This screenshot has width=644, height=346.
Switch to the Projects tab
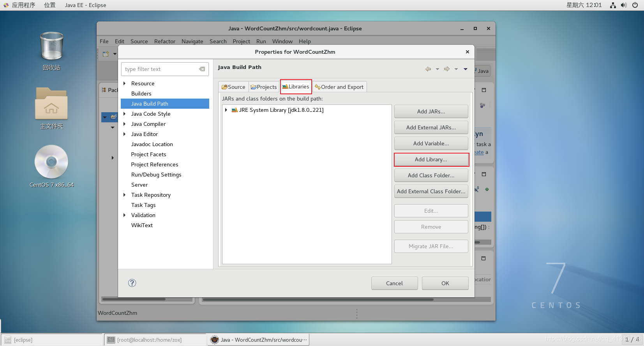click(x=264, y=87)
